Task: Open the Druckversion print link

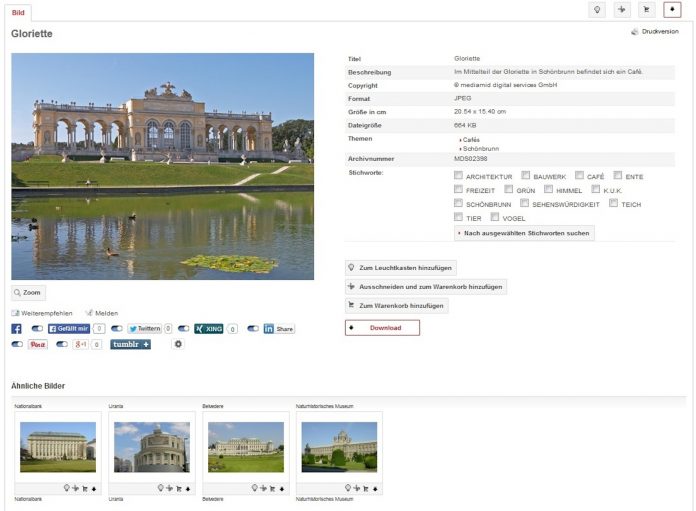Action: click(x=658, y=32)
